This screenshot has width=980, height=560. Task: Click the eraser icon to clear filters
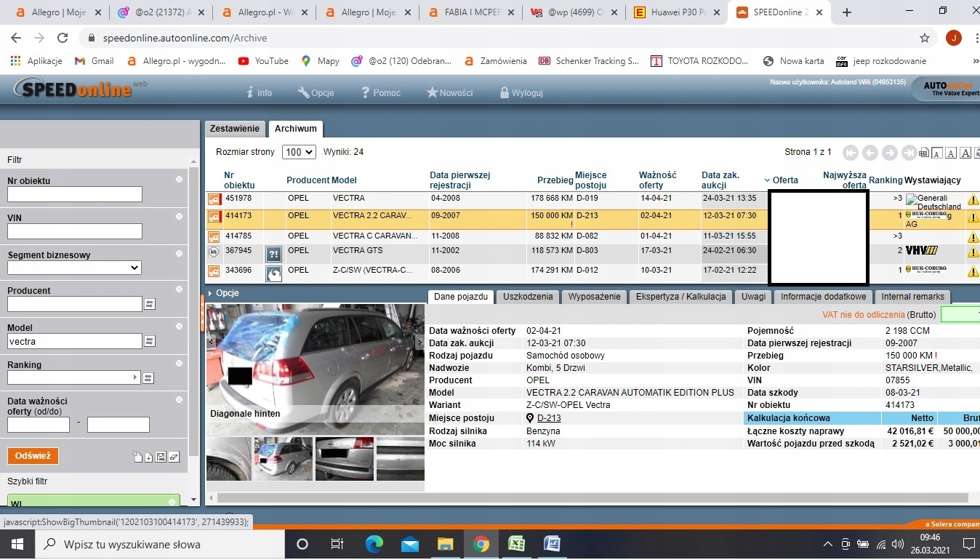pyautogui.click(x=174, y=457)
